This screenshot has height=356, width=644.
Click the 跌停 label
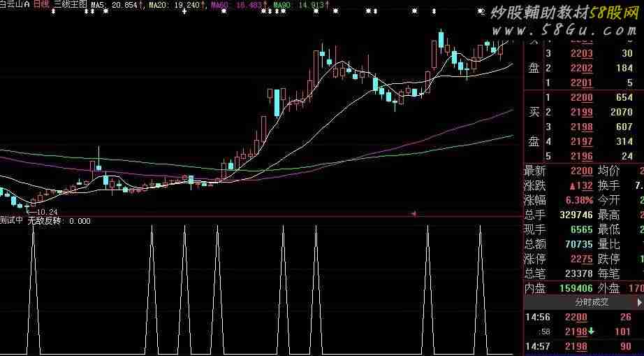(x=608, y=259)
